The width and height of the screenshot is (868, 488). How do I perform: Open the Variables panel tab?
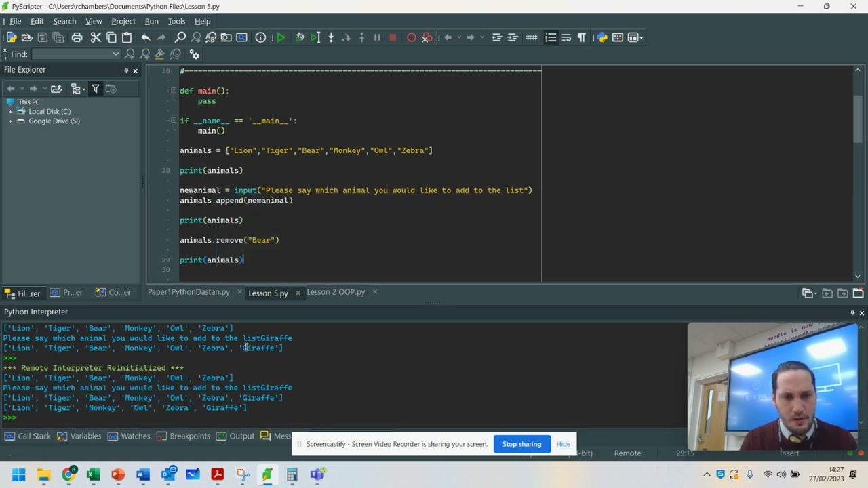click(x=79, y=436)
